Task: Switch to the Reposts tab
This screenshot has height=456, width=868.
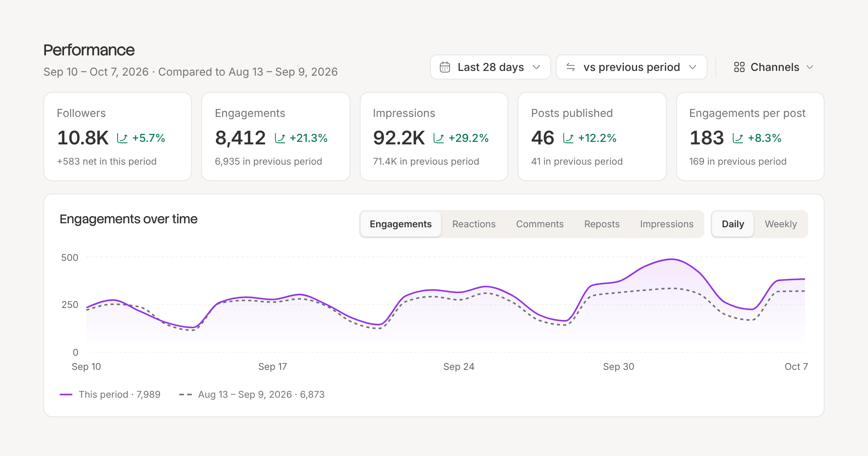Action: (x=602, y=224)
